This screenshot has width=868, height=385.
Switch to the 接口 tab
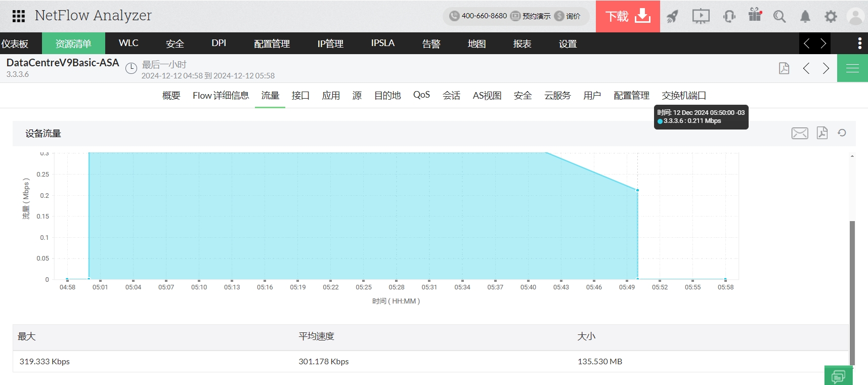pyautogui.click(x=300, y=95)
